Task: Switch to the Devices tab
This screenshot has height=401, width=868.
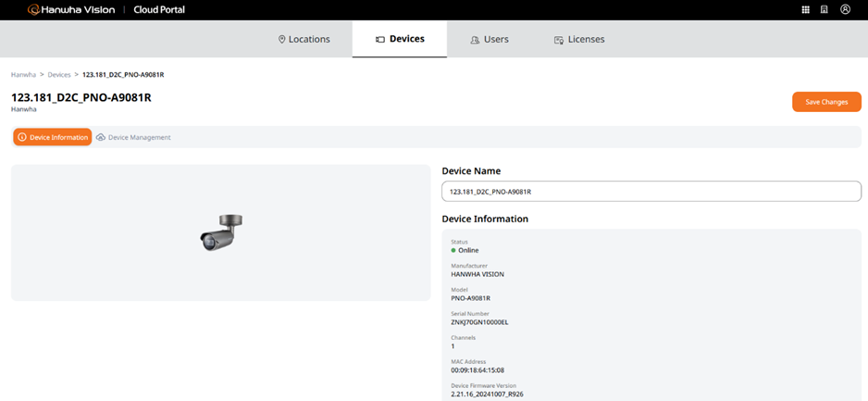Action: click(x=400, y=39)
